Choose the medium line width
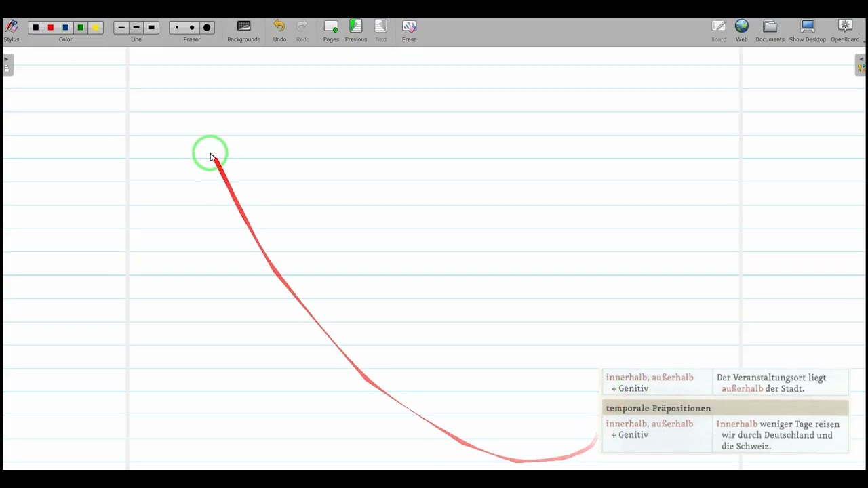 click(136, 28)
